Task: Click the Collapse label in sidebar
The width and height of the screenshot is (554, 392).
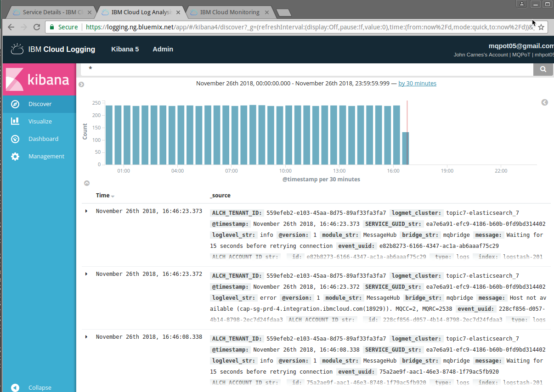Action: tap(40, 388)
